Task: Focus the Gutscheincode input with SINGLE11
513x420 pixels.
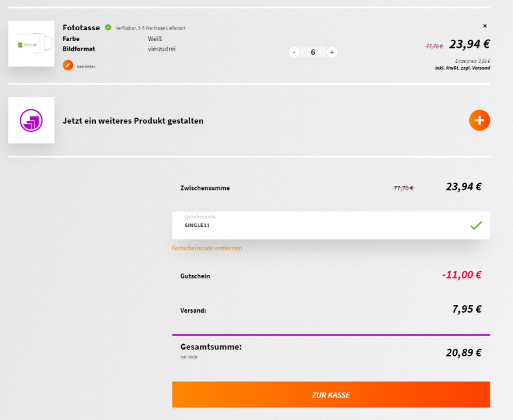Action: (x=321, y=225)
